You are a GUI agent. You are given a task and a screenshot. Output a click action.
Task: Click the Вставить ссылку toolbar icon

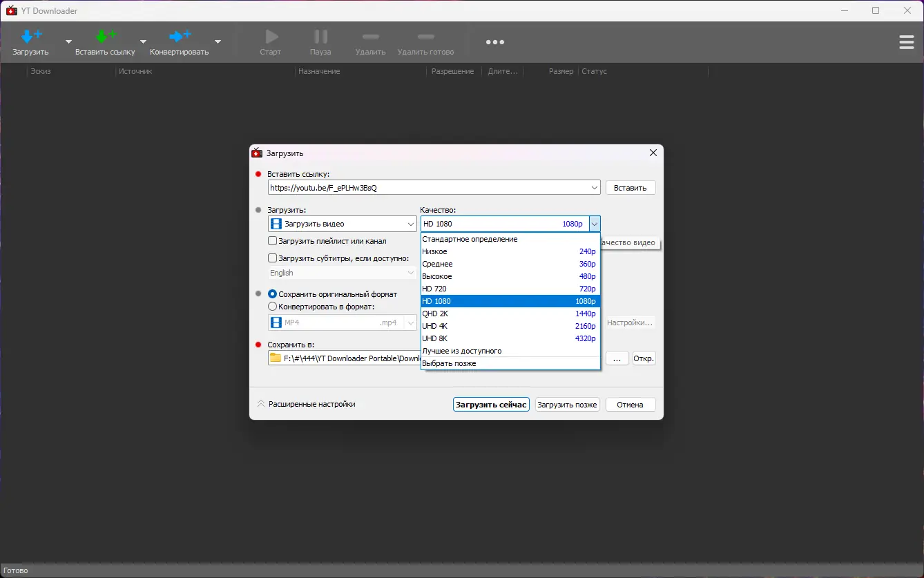[105, 37]
